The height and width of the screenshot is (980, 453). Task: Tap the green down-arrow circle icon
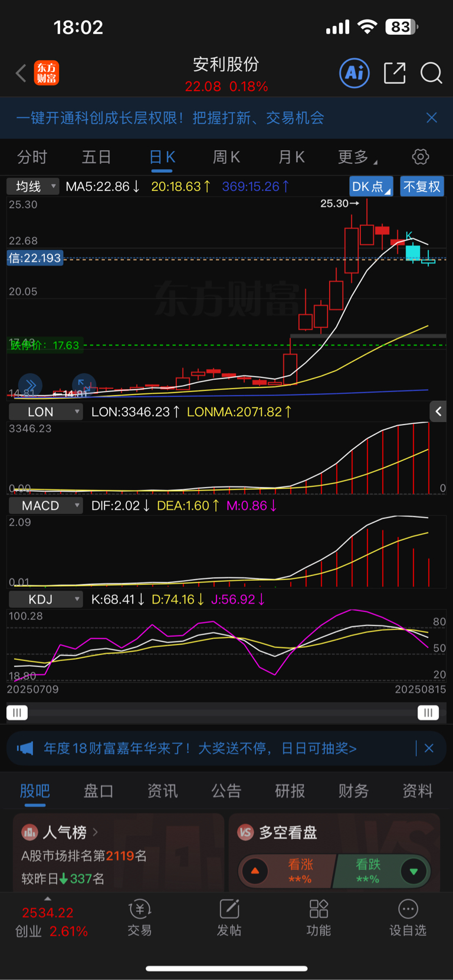(413, 871)
